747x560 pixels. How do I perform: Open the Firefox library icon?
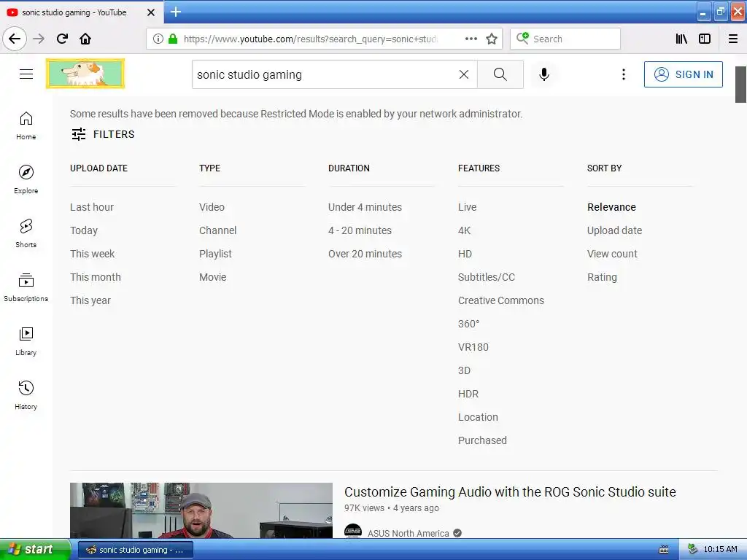pyautogui.click(x=681, y=39)
